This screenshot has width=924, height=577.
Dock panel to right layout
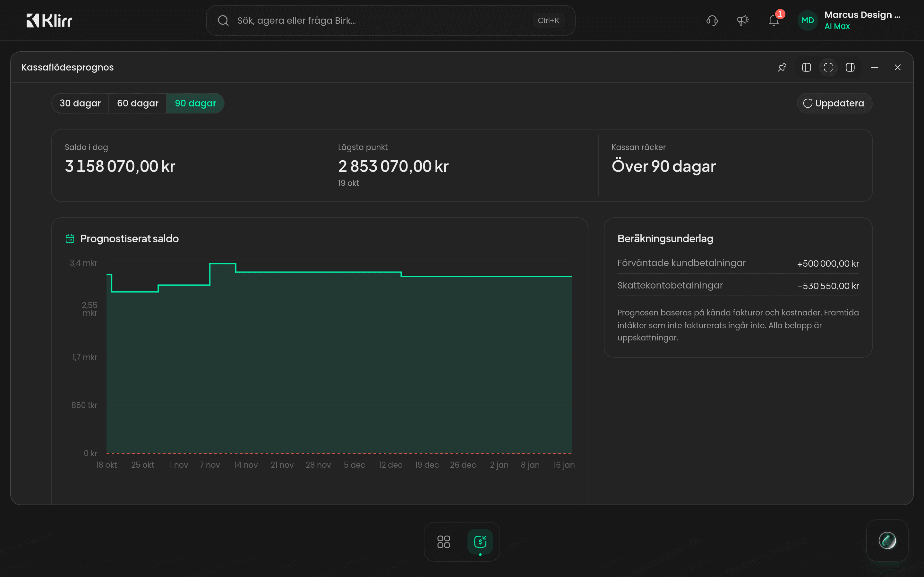coord(850,68)
